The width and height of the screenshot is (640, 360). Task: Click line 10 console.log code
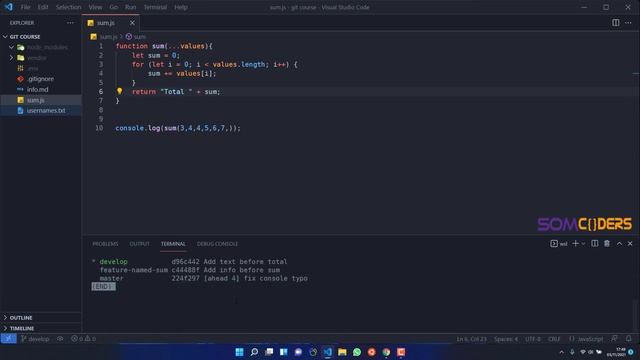pos(178,128)
